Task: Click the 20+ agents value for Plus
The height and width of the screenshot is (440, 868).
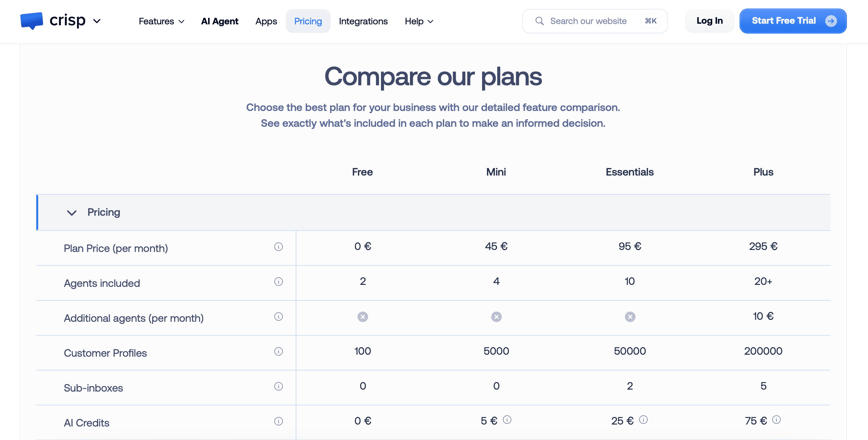Action: 763,281
